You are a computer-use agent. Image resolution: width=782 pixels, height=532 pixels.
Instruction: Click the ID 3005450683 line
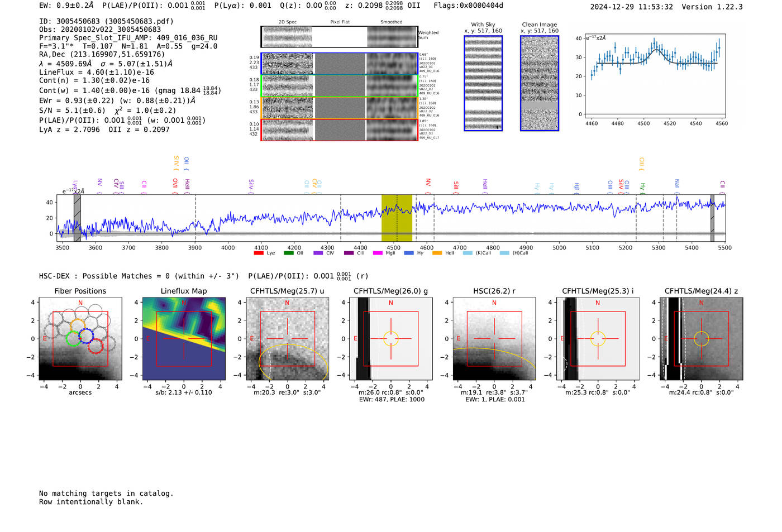(x=106, y=21)
